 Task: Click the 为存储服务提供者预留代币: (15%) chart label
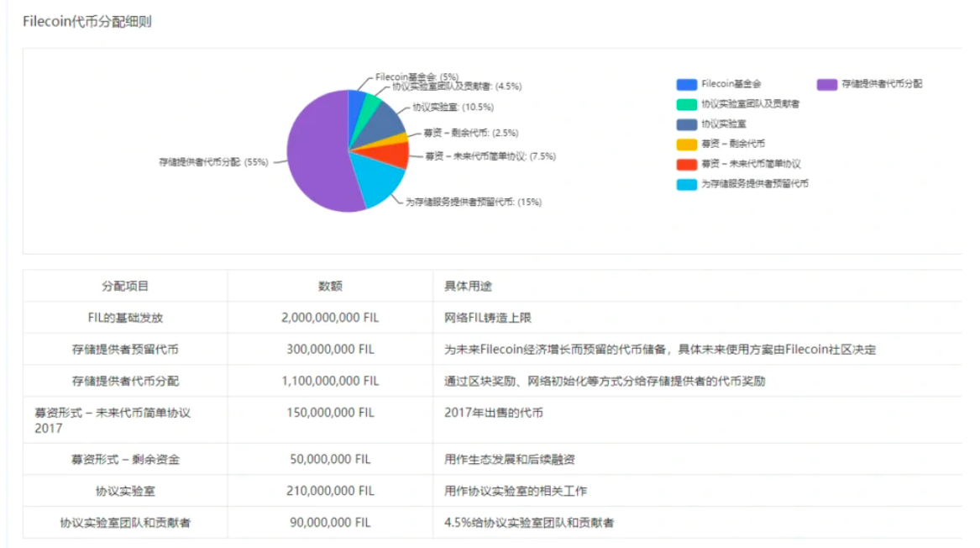click(473, 202)
